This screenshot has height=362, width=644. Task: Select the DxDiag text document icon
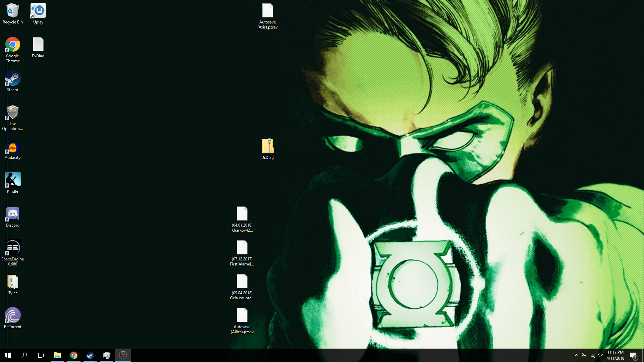click(x=38, y=48)
